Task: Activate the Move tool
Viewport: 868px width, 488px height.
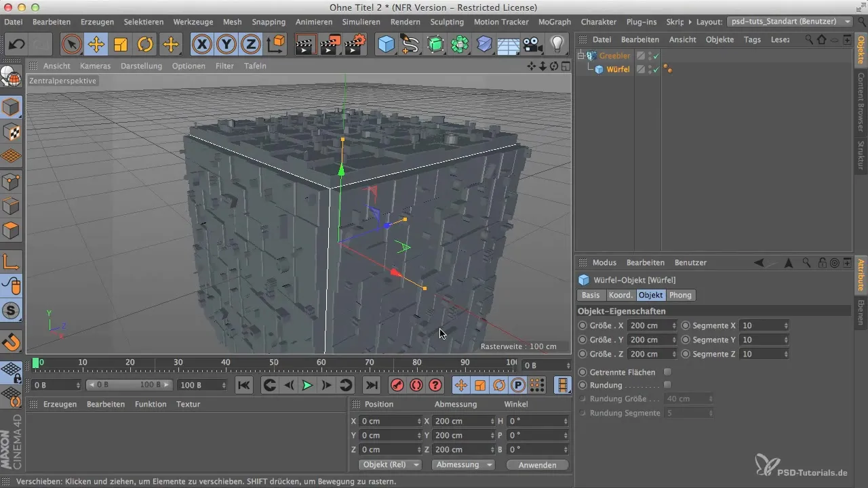Action: (x=96, y=45)
